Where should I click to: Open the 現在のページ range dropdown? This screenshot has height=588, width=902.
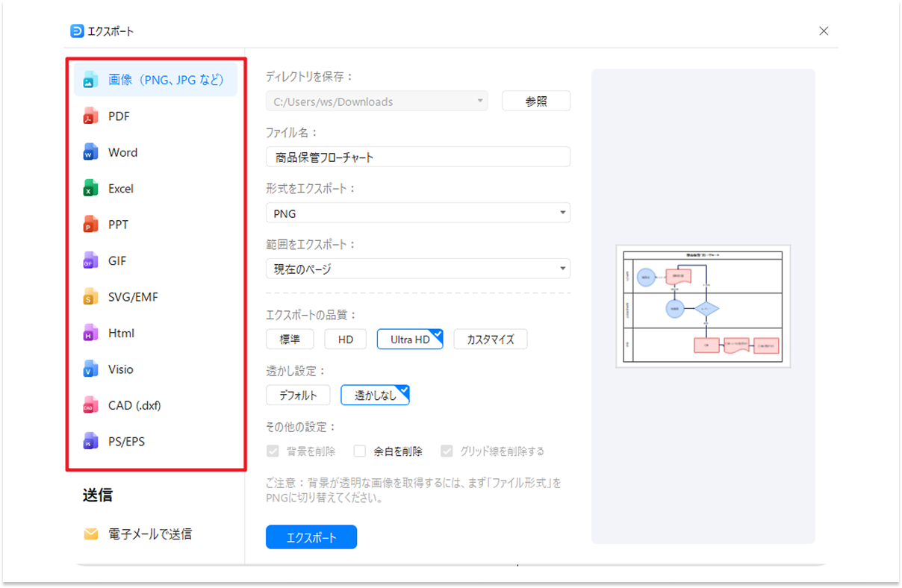[417, 268]
